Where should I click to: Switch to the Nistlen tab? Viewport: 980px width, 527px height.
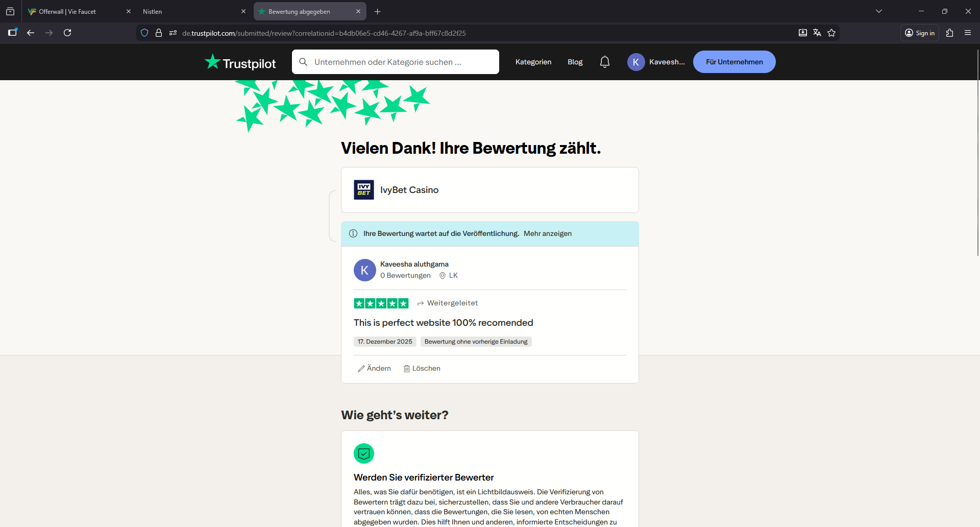(x=194, y=11)
